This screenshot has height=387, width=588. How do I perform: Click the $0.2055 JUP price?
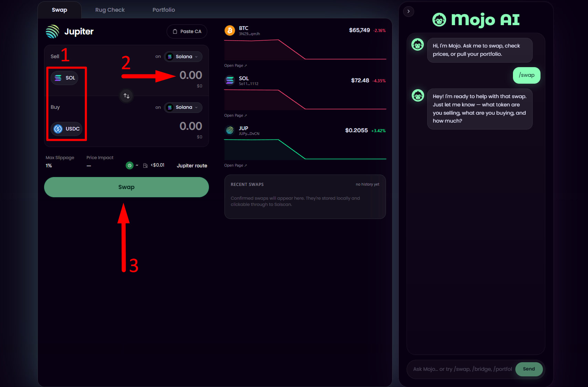(x=357, y=130)
